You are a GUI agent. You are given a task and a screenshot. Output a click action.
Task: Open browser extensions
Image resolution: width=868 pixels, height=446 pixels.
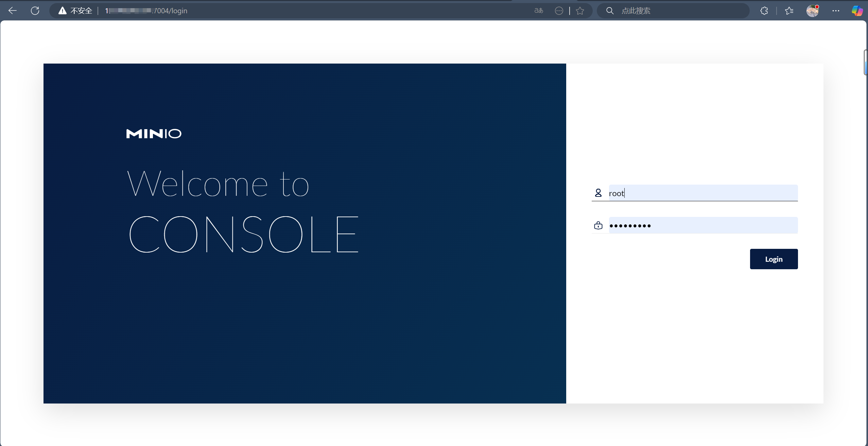click(764, 11)
